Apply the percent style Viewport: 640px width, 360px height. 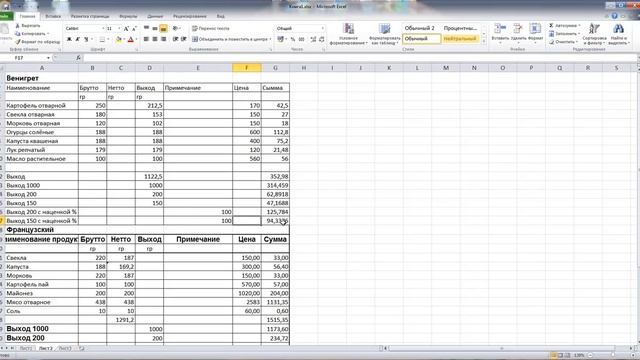pos(293,39)
